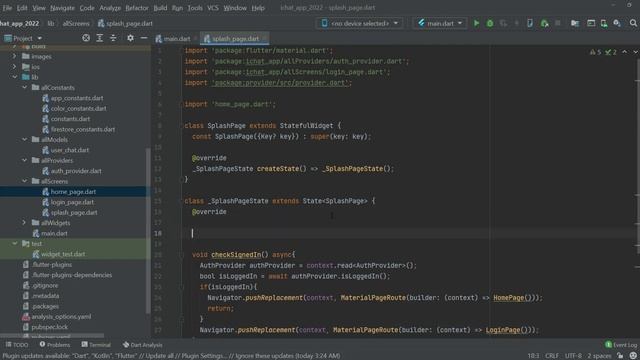Open auth_provider.dart file
The image size is (640, 360).
76,171
